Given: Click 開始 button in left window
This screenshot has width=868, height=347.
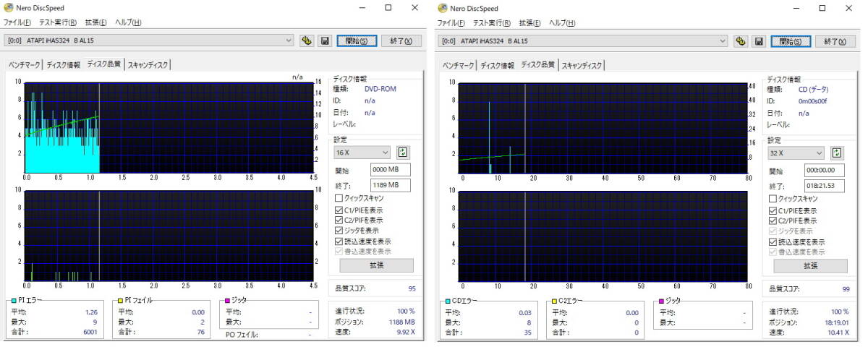Looking at the screenshot, I should coord(357,40).
